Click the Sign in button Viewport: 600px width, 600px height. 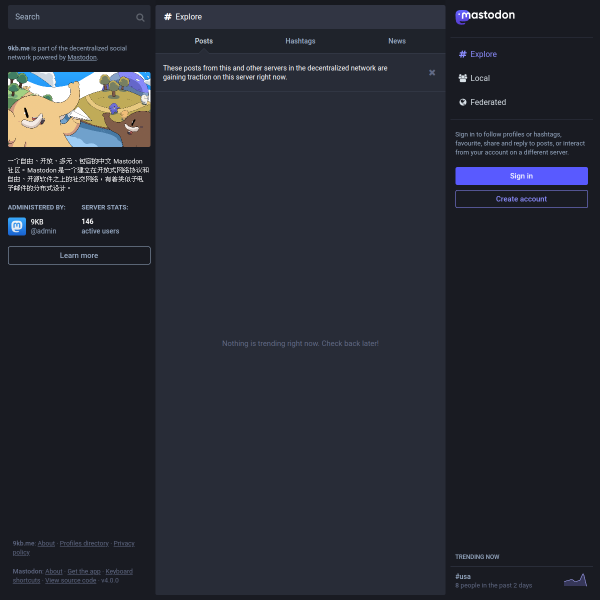[x=521, y=176]
